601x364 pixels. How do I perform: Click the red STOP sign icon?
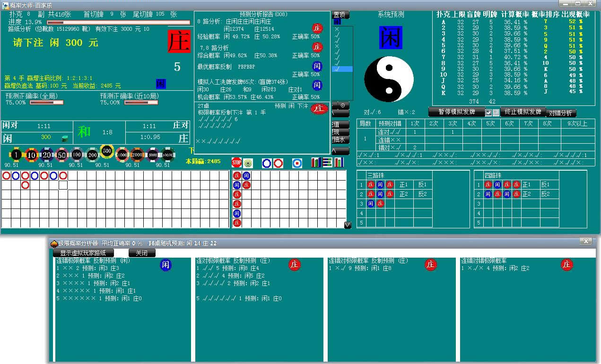(236, 163)
